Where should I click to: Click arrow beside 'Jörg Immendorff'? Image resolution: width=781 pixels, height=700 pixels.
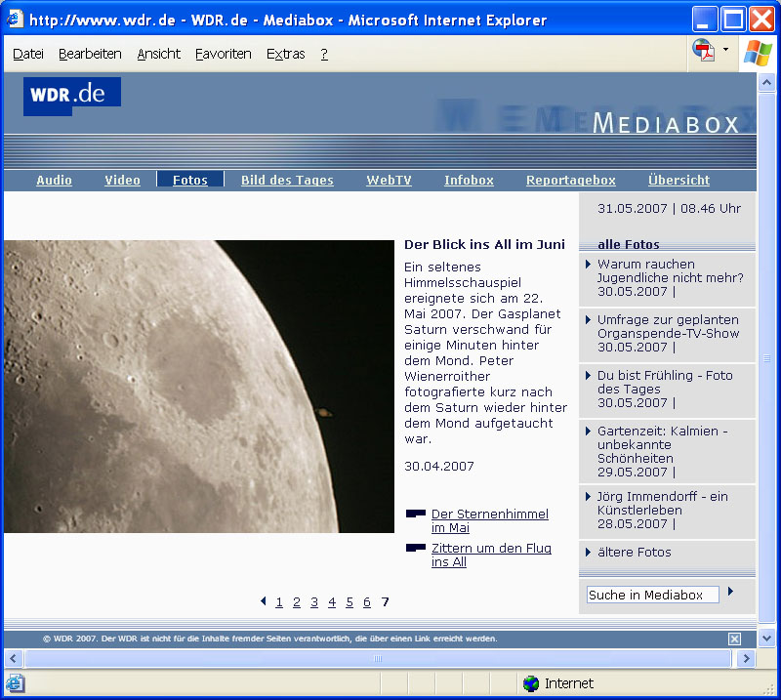point(588,496)
